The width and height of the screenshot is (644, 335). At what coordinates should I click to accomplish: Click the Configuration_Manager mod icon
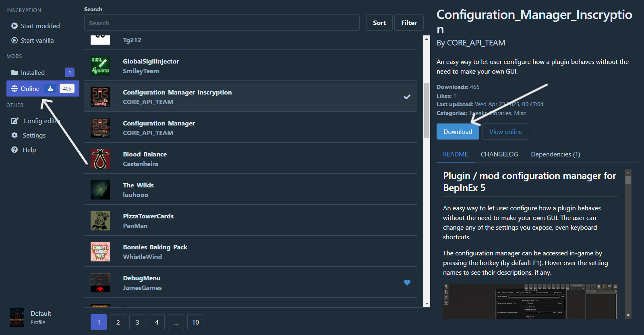coord(100,128)
